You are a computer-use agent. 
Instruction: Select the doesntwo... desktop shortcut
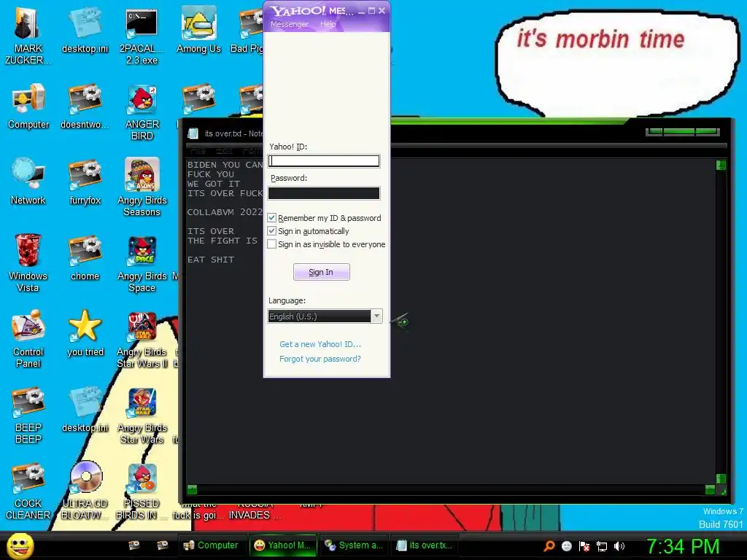[x=85, y=106]
